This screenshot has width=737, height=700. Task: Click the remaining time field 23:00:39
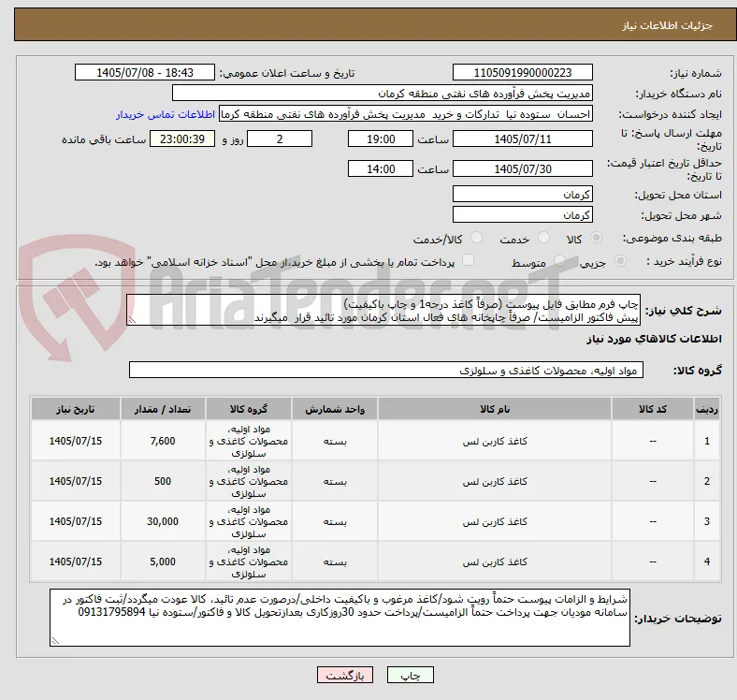pyautogui.click(x=182, y=139)
